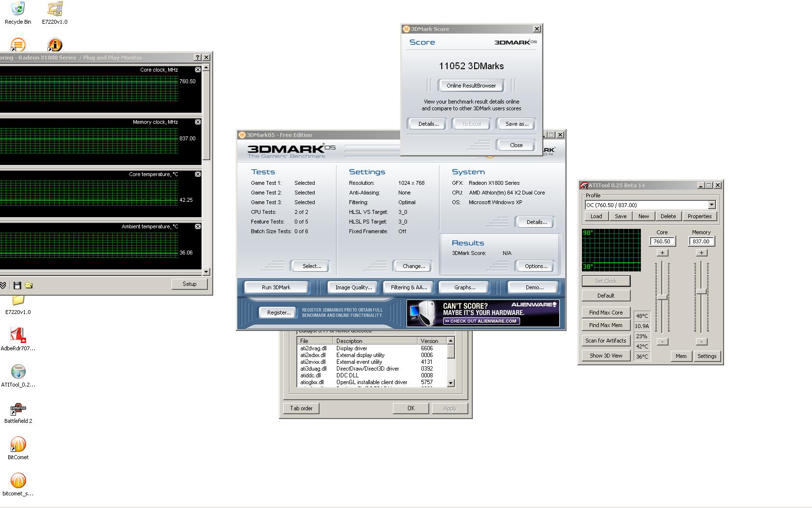Click the Alienware advertisement banner

[483, 313]
